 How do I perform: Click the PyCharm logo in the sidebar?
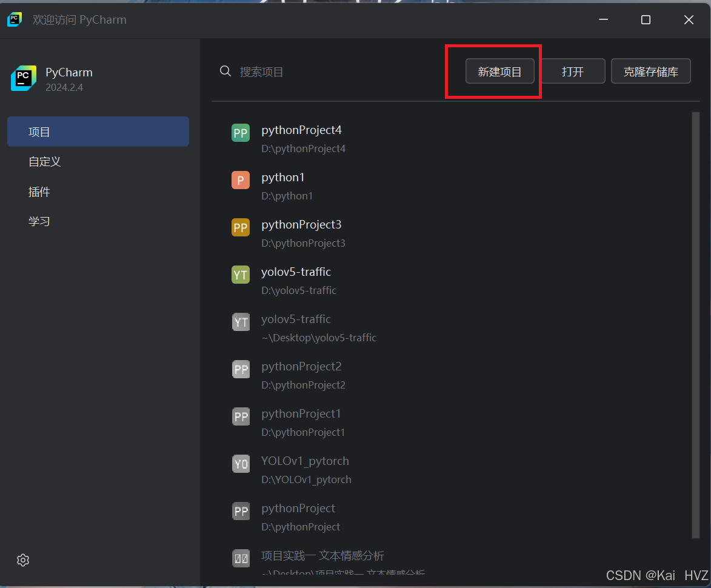24,78
